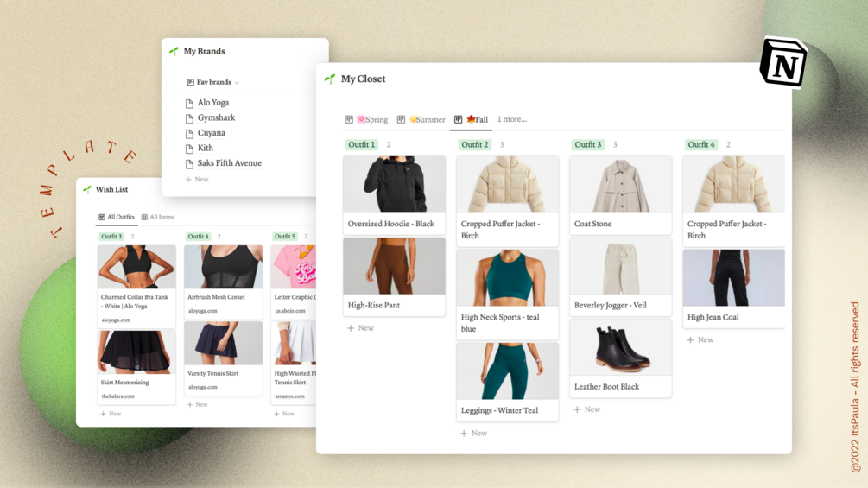
Task: Add new item under Outfit 4 in My Closet
Action: coord(700,339)
